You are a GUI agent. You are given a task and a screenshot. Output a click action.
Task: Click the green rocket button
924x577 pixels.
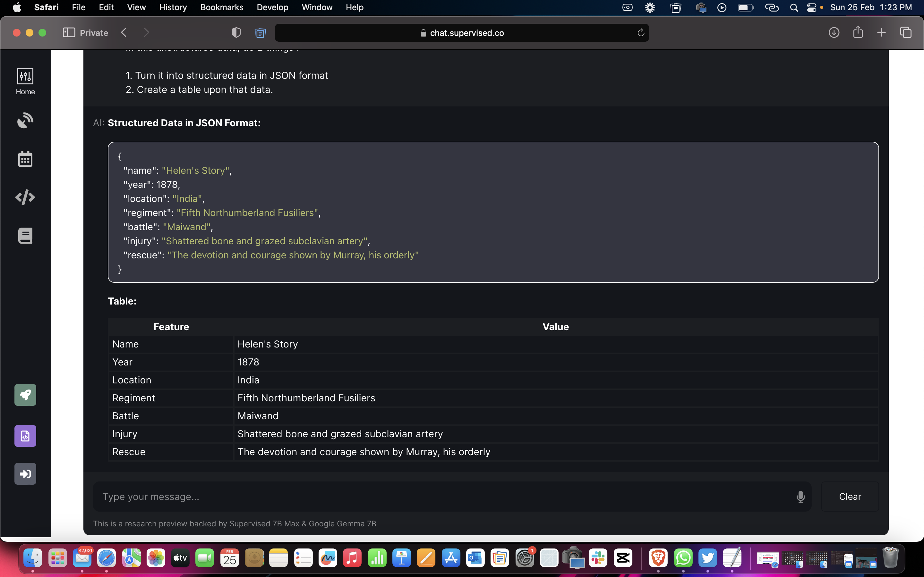[x=25, y=395]
